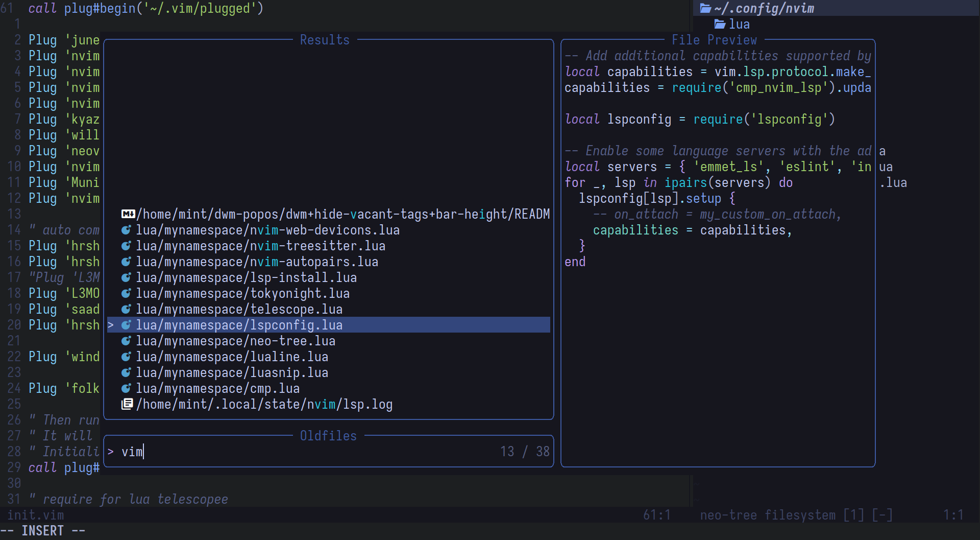Click 'local lspconfig = require' line in preview
Viewport: 980px width, 540px height.
pyautogui.click(x=700, y=119)
